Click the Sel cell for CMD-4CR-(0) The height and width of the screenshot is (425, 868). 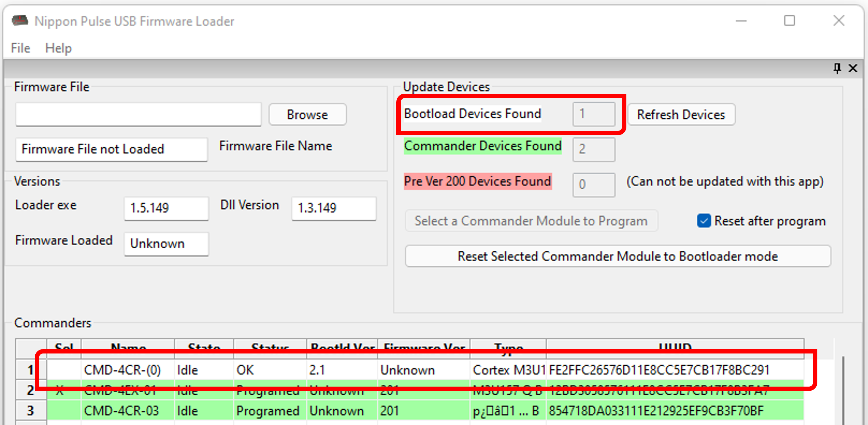64,370
